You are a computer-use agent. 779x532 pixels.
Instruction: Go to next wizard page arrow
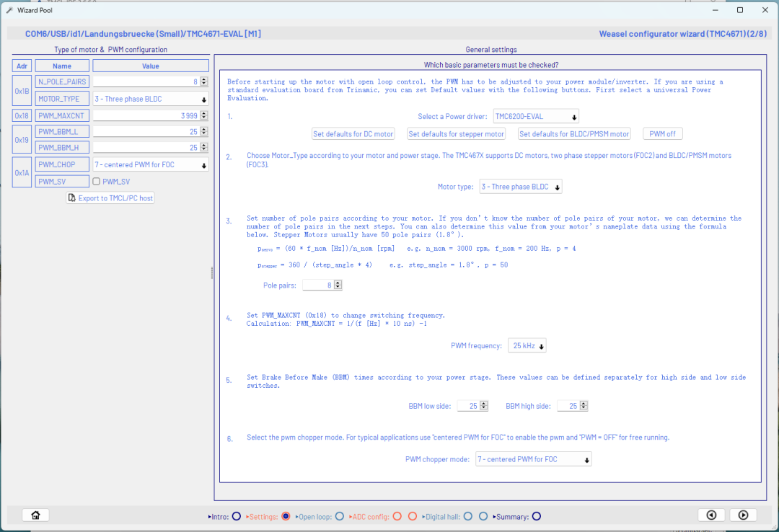(743, 515)
